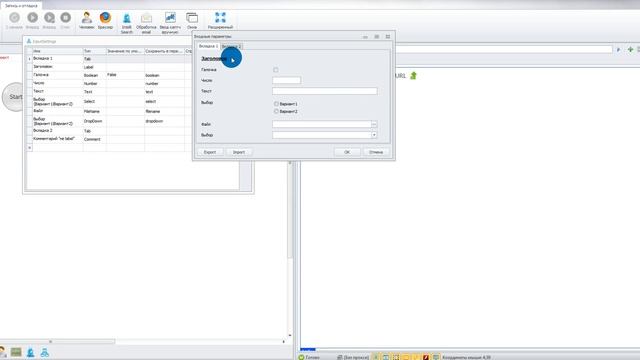
Task: Click the 'DropDown' type cell
Action: tap(95, 121)
